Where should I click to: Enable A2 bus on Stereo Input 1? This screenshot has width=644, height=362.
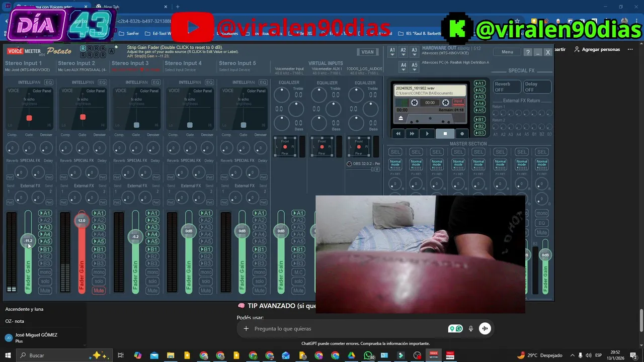click(x=45, y=220)
